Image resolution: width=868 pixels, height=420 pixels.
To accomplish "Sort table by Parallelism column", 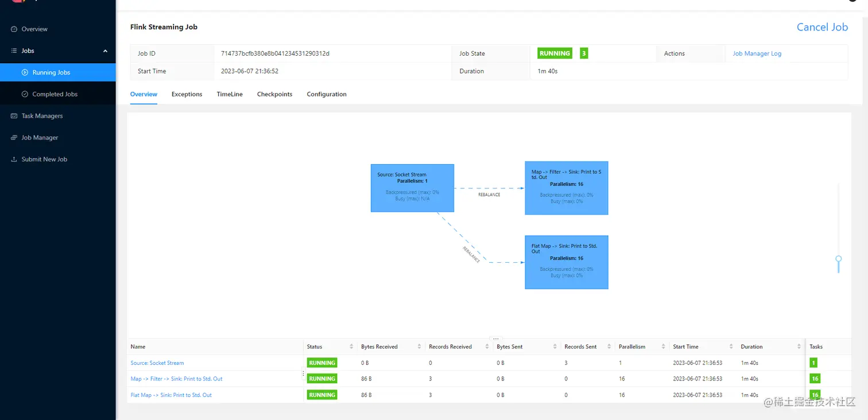I will coord(663,347).
